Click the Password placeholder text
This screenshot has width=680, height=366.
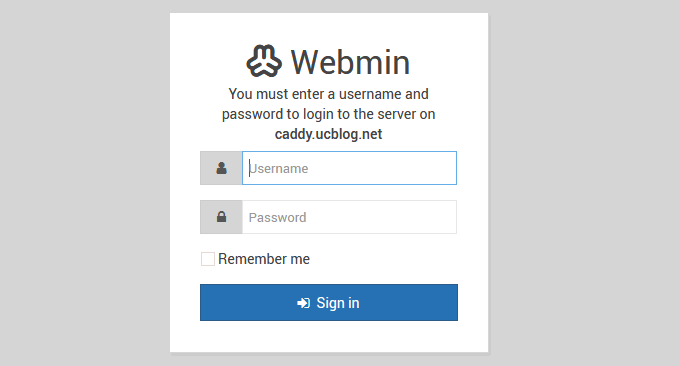click(278, 217)
